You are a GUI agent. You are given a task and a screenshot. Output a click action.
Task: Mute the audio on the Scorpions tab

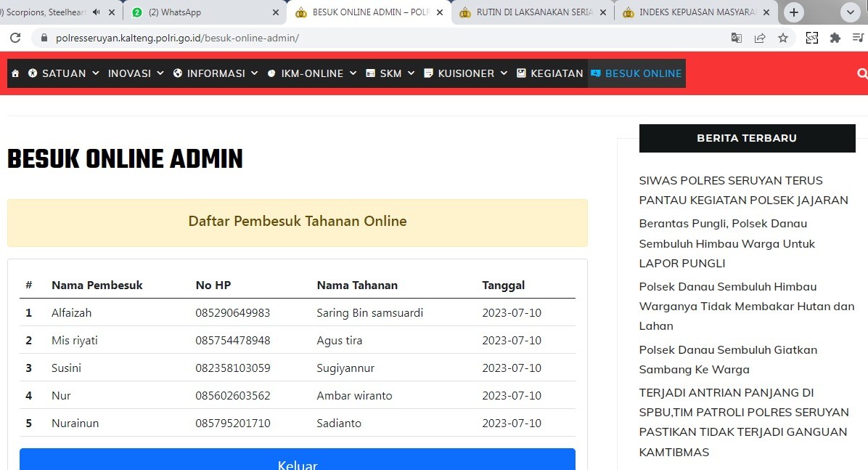coord(97,12)
